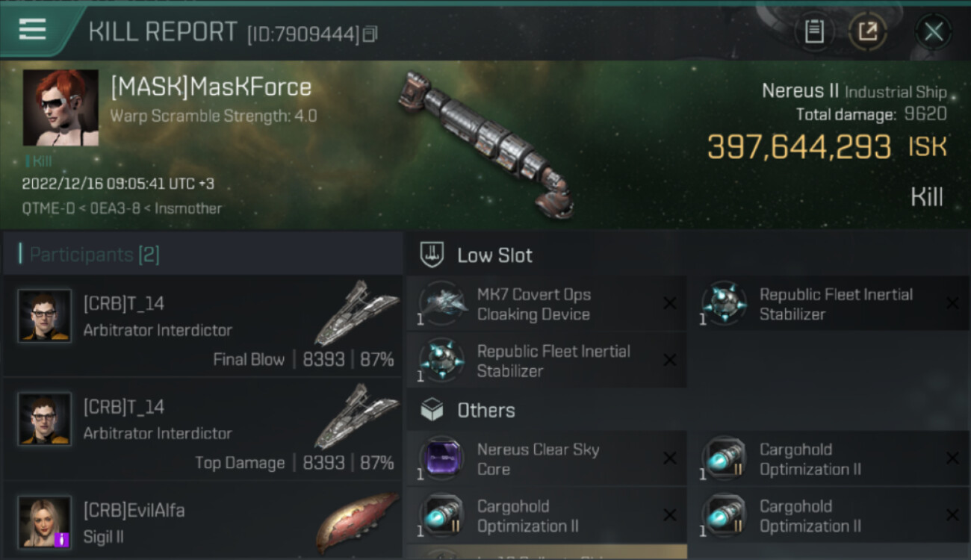Click the Nereus Clear Sky Core icon
Viewport: 971px width, 560px height.
(x=442, y=458)
